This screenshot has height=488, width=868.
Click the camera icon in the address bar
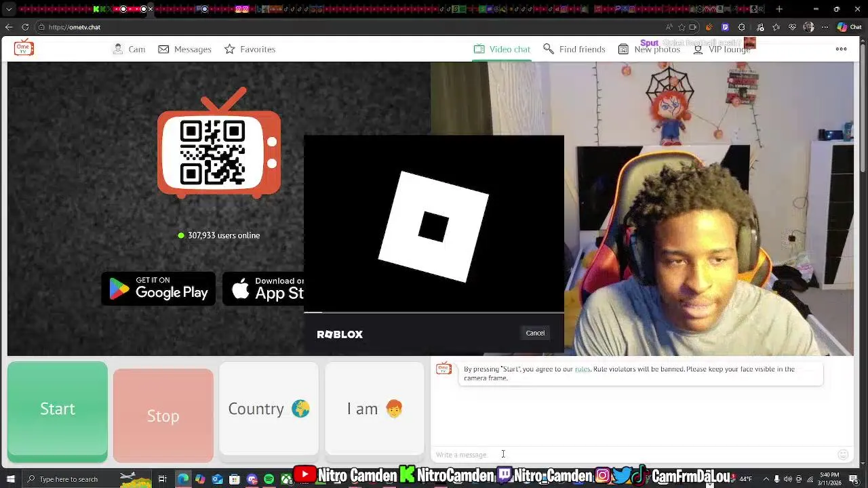(692, 27)
